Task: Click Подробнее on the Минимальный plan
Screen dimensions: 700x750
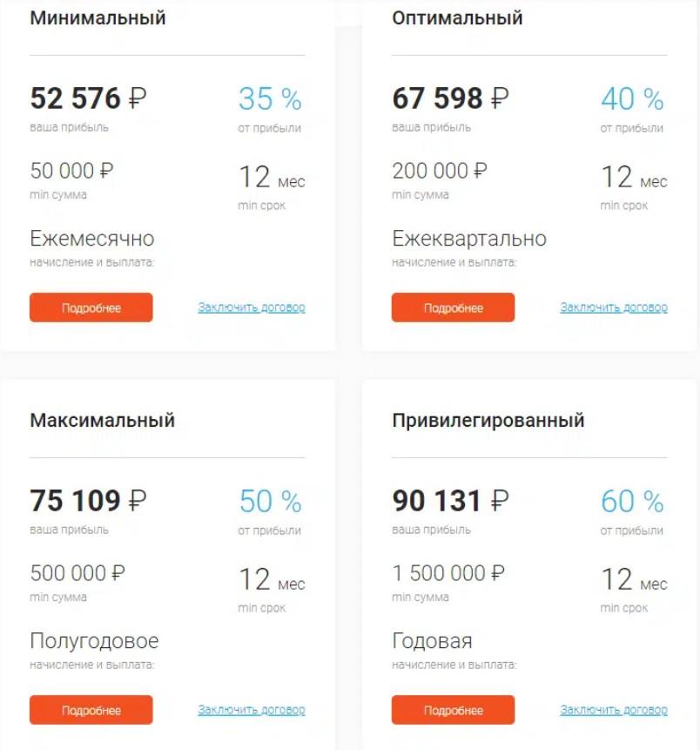Action: click(91, 307)
